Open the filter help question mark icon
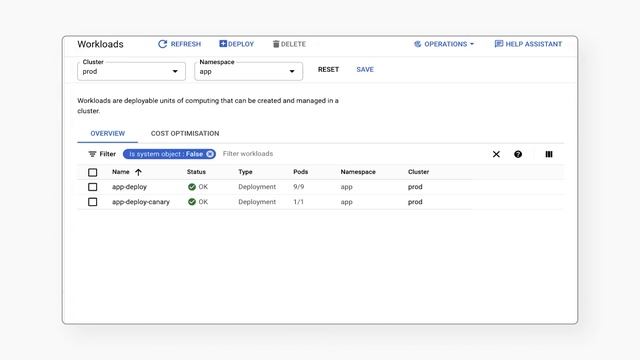The image size is (640, 360). click(518, 154)
